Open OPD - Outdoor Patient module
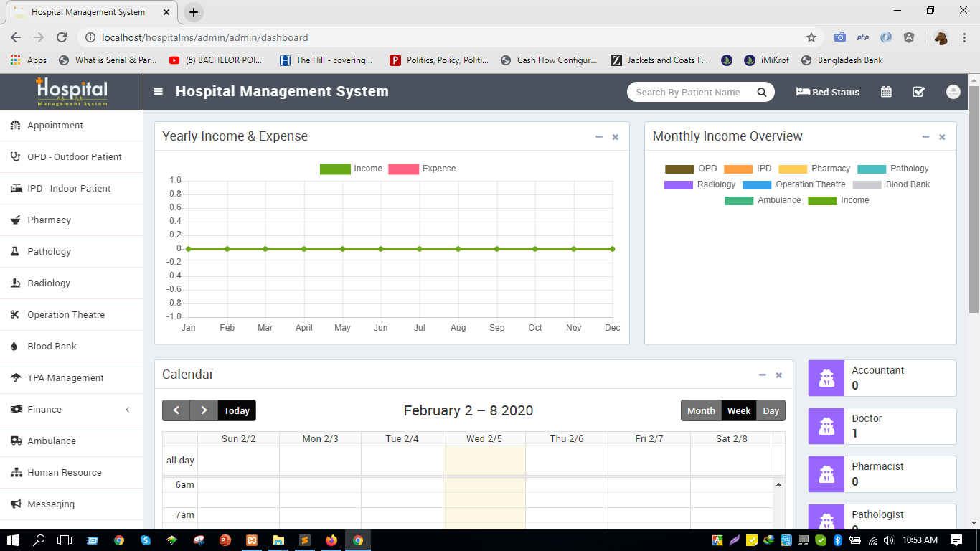Viewport: 980px width, 551px height. pyautogui.click(x=72, y=157)
